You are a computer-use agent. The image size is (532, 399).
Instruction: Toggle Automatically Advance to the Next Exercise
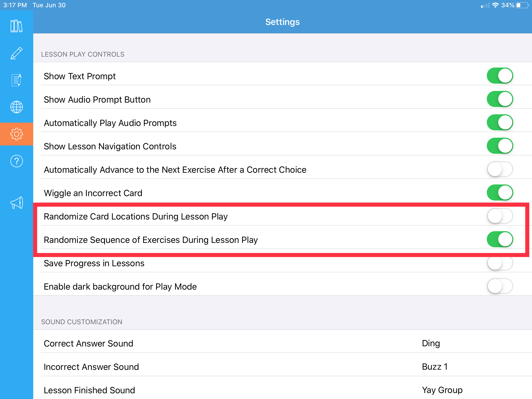tap(500, 169)
